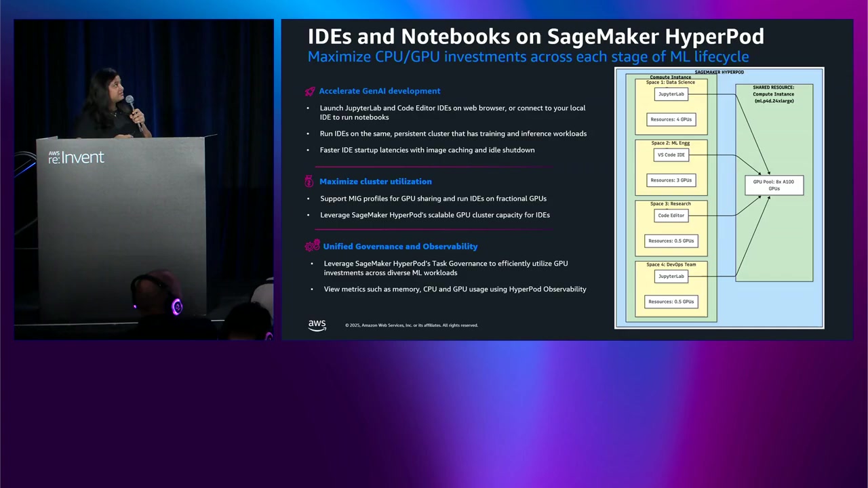Click the GPU Pool: 8x A100 GPUs box

tap(774, 185)
